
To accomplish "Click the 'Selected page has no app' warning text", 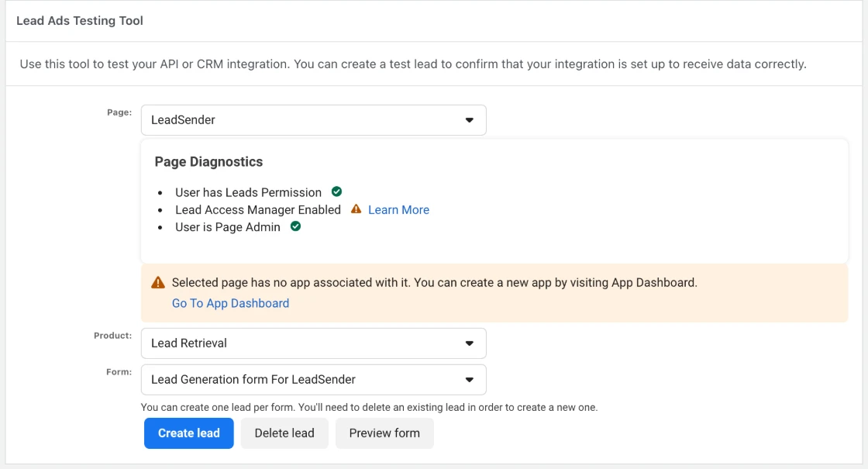I will coord(435,282).
